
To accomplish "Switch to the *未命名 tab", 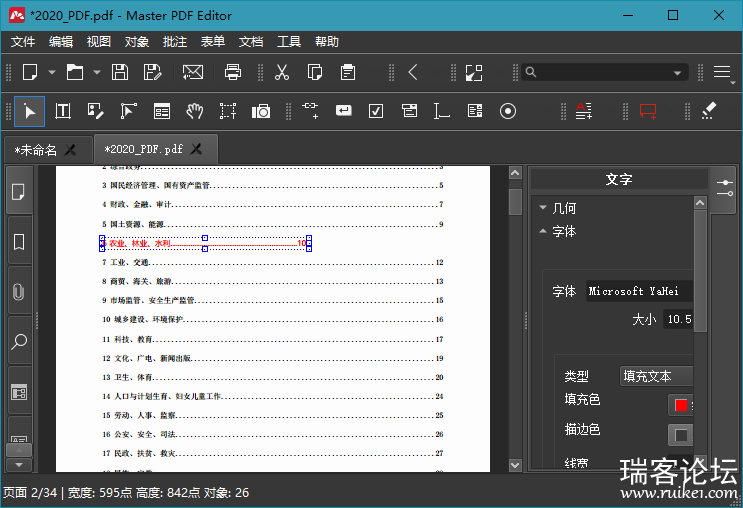I will coord(36,150).
